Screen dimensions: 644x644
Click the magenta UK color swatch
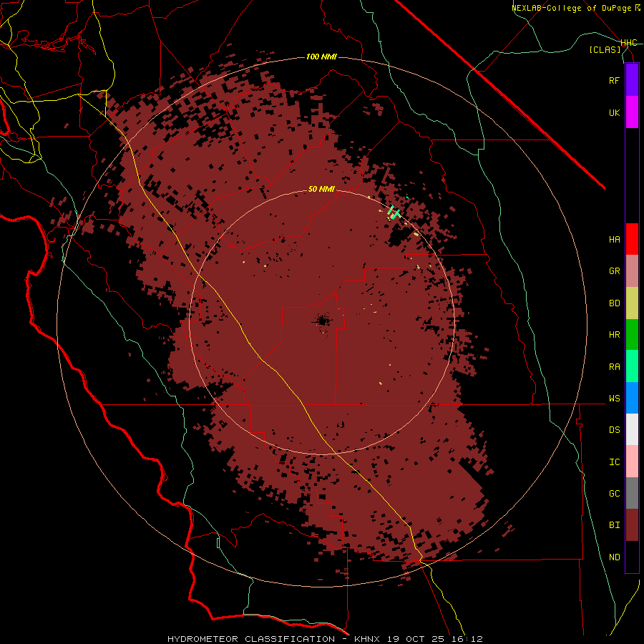pos(632,112)
